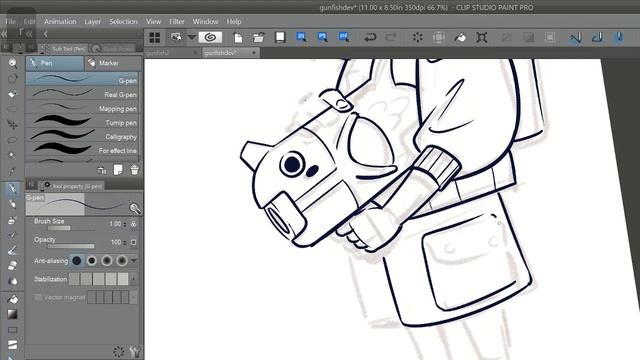Select the Auto select magic wand tool
Image resolution: width=640 pixels, height=360 pixels.
13,155
